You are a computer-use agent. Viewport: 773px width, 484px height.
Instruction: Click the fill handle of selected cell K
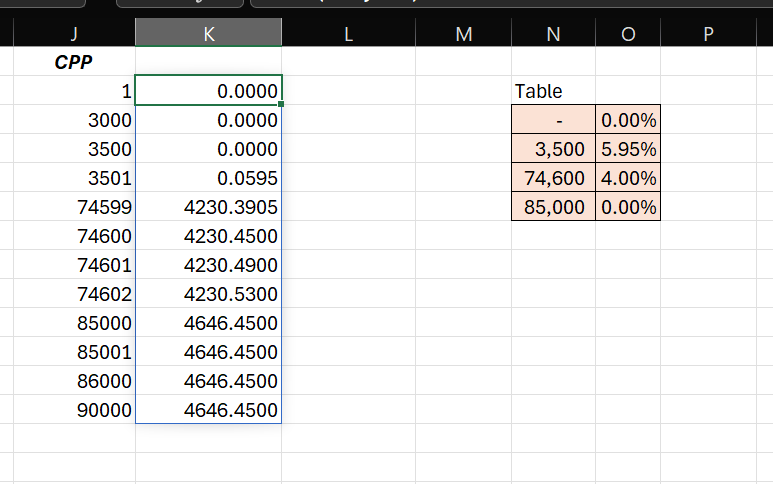coord(281,104)
